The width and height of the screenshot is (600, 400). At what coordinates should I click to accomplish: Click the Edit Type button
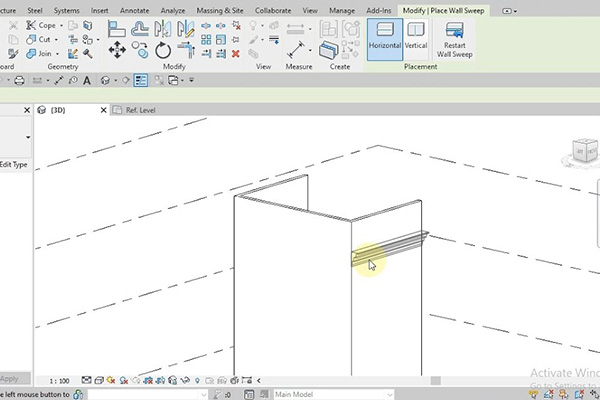tap(14, 165)
